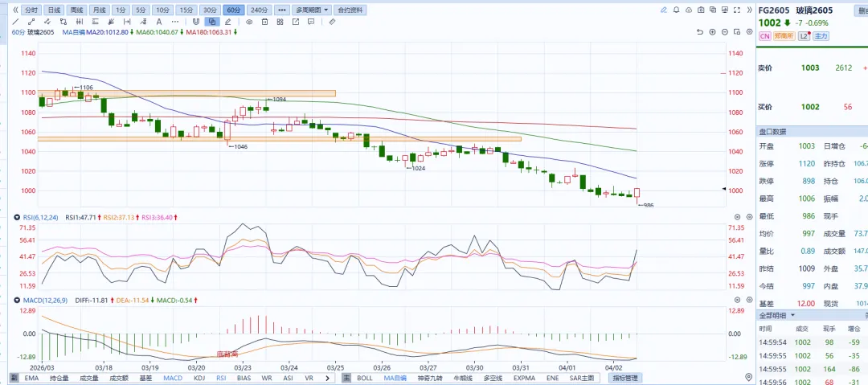The image size is (868, 385).
Task: Click the 主 main-chart label icon
Action: 346,378
